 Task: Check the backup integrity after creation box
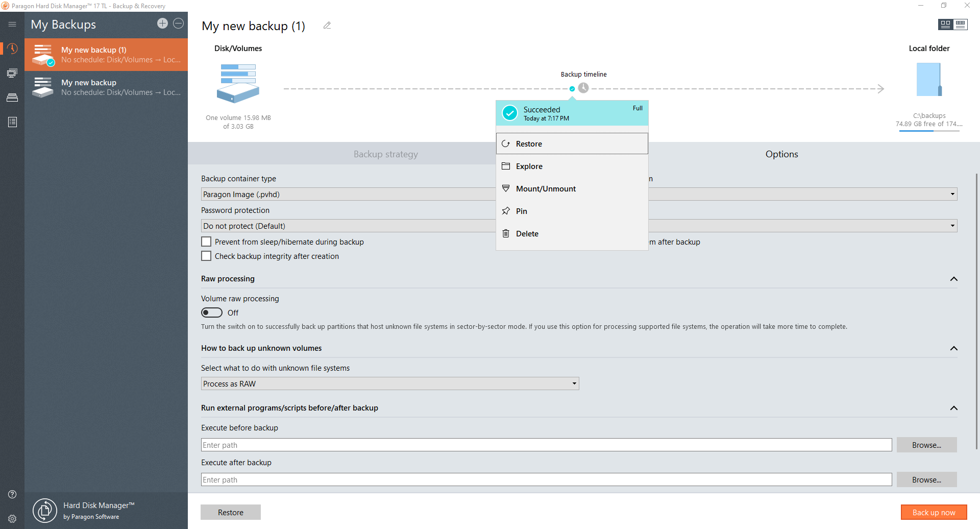[206, 256]
